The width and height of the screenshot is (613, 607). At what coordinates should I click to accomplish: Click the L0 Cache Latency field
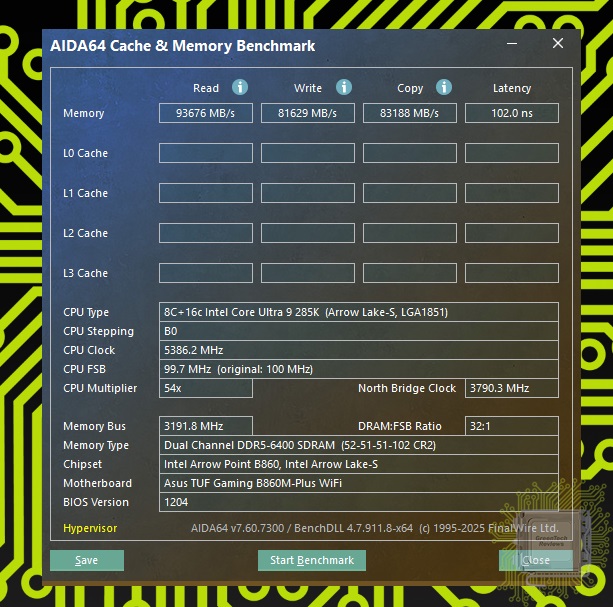pos(512,153)
